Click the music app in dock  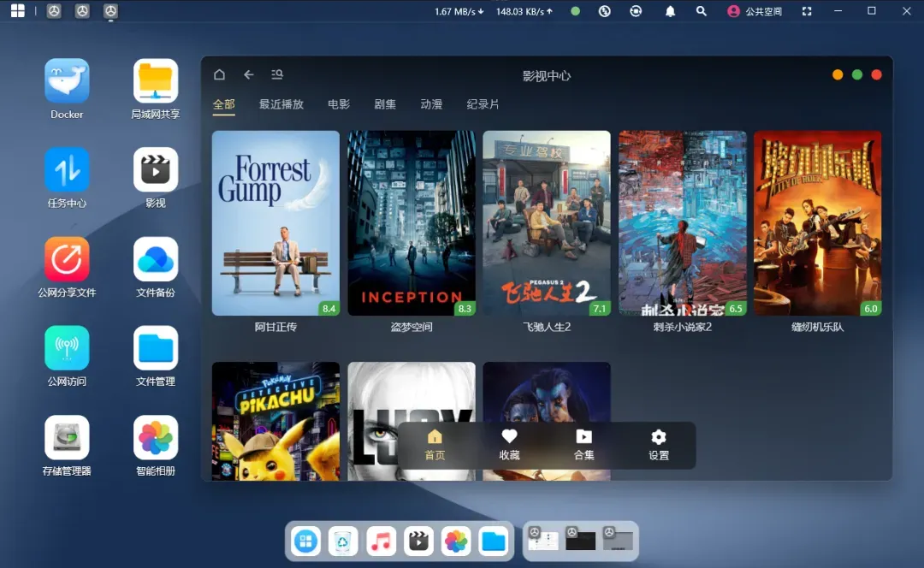tap(381, 541)
